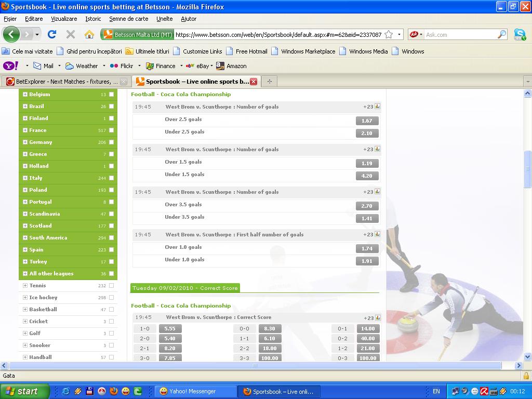Click the betsson.com URL in address bar
532x399 pixels.
pyautogui.click(x=278, y=35)
